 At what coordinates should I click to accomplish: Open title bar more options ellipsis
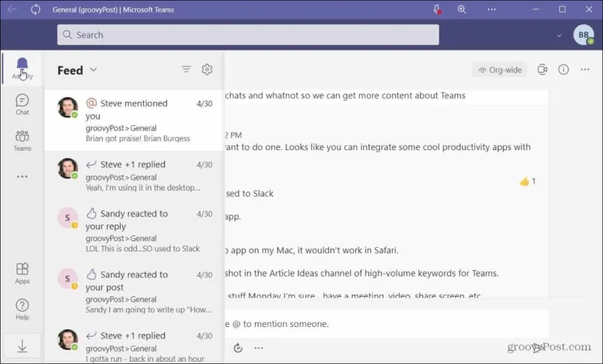pyautogui.click(x=491, y=10)
